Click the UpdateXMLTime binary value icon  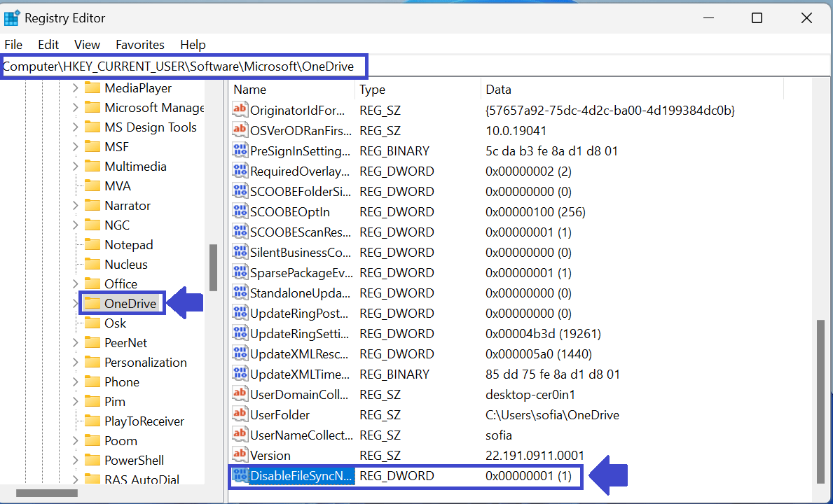240,374
